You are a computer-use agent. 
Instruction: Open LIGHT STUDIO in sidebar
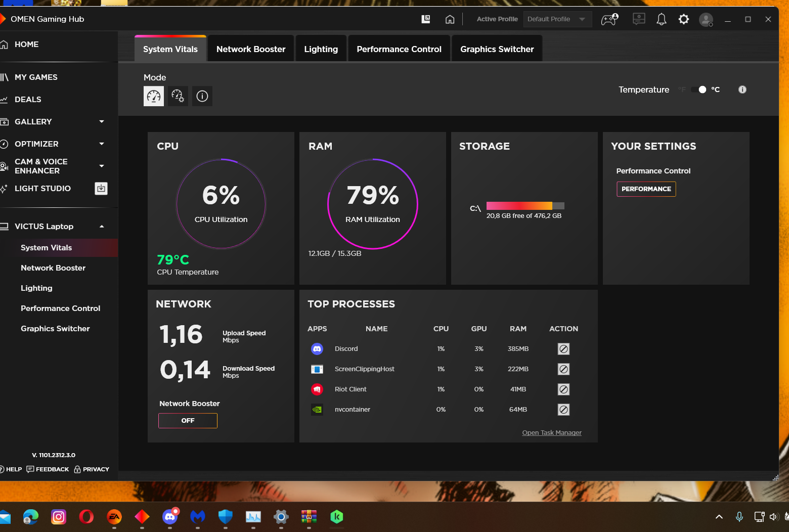click(x=42, y=189)
